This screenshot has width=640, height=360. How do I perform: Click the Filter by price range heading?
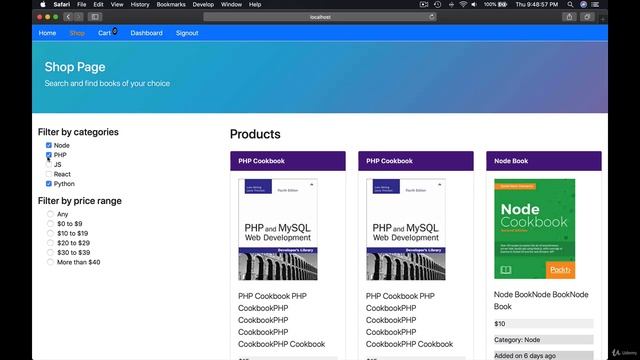(80, 201)
